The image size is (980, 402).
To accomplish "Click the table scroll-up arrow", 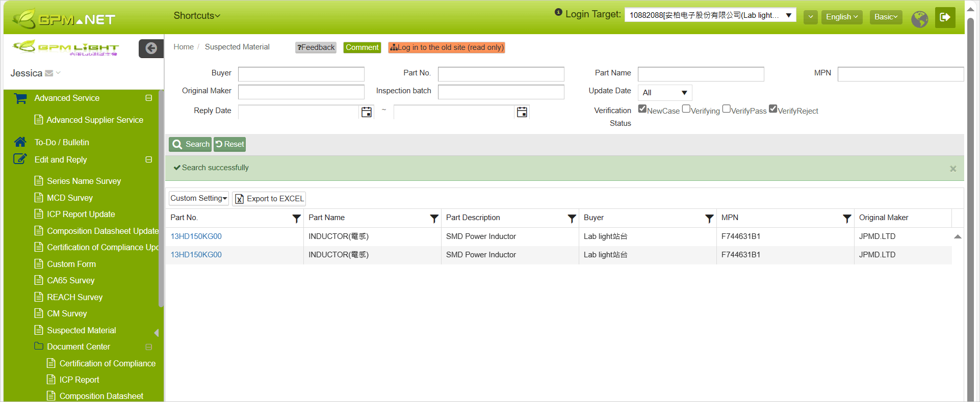I will coord(958,236).
